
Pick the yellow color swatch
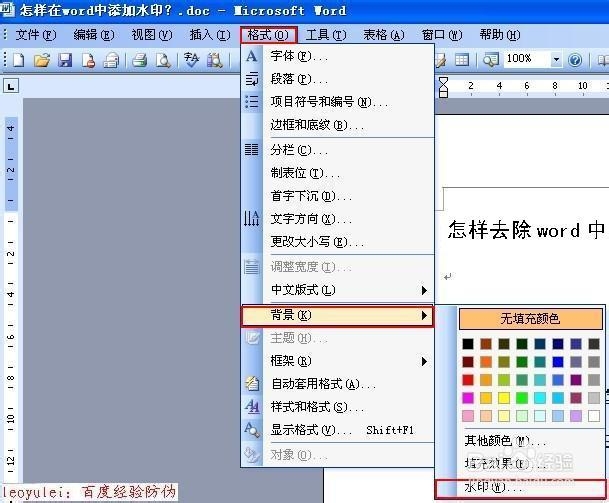click(x=504, y=398)
